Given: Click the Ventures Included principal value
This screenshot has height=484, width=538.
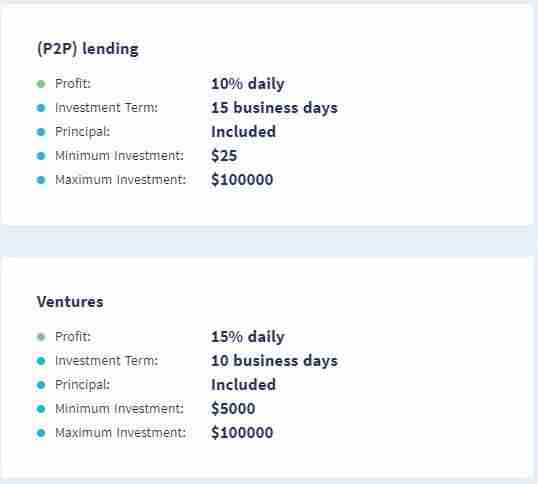Looking at the screenshot, I should click(x=244, y=385).
